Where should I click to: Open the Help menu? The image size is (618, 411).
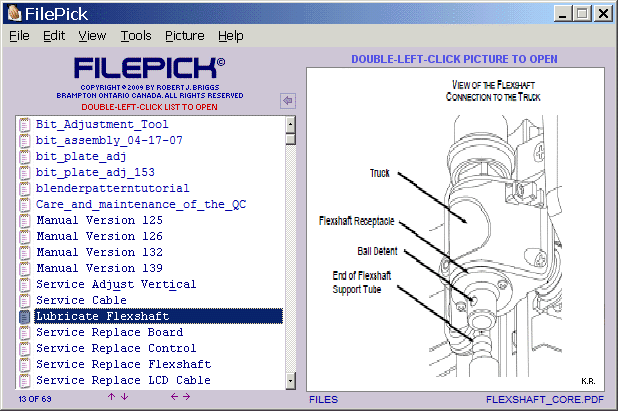[x=231, y=36]
